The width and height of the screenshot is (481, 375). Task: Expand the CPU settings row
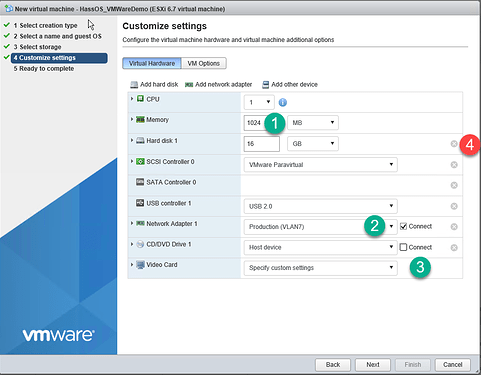[132, 99]
